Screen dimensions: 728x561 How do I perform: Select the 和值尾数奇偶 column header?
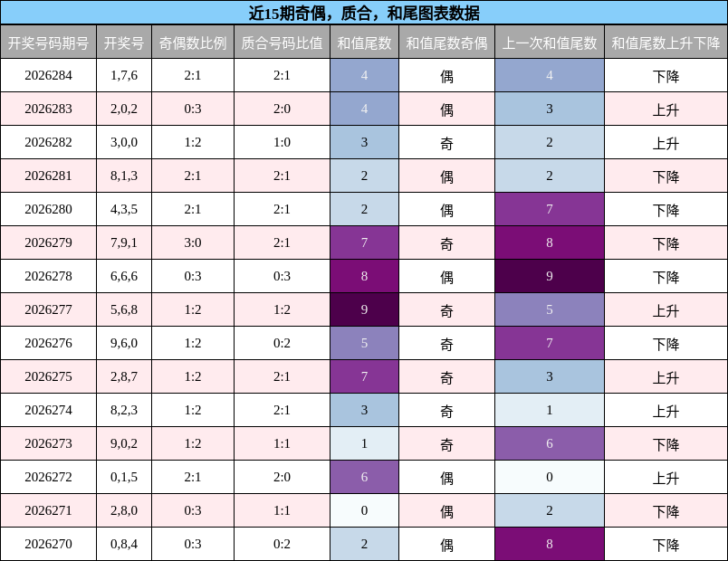pyautogui.click(x=446, y=43)
